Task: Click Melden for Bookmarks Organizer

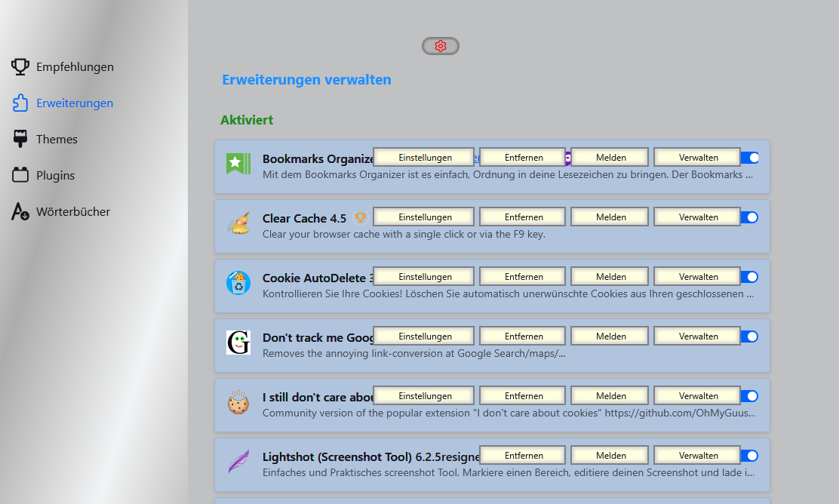Action: pos(610,157)
